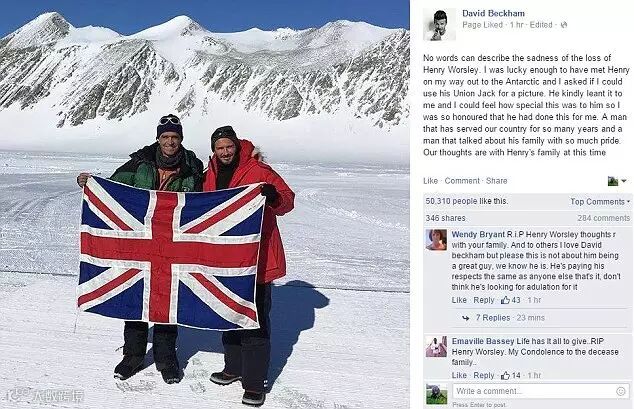Click Comment under the post
634x409 pixels.
462,181
